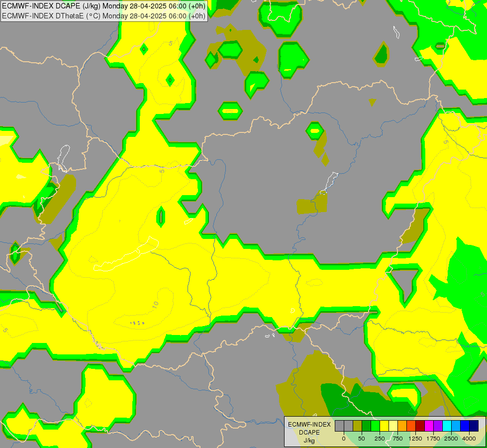Viewport: 487px width, 448px height.
Task: Click the legend value 4000
Action: (x=469, y=439)
